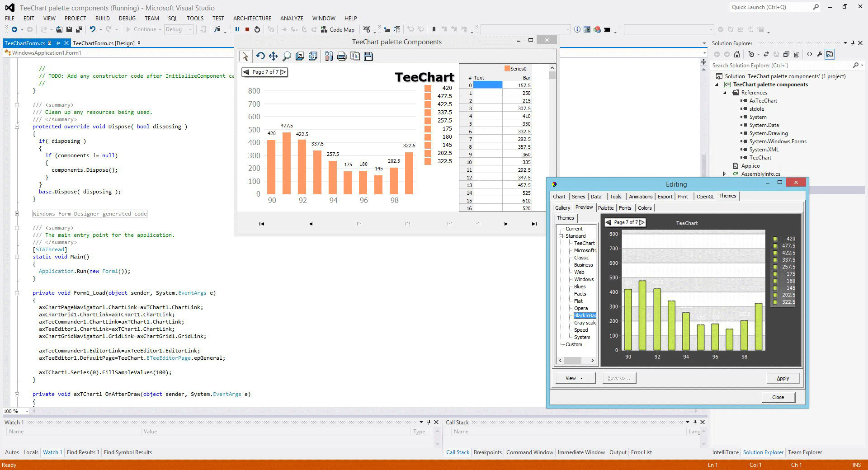Screen dimensions: 868x470
Task: Pause debugging with Break All icon
Action: point(237,29)
